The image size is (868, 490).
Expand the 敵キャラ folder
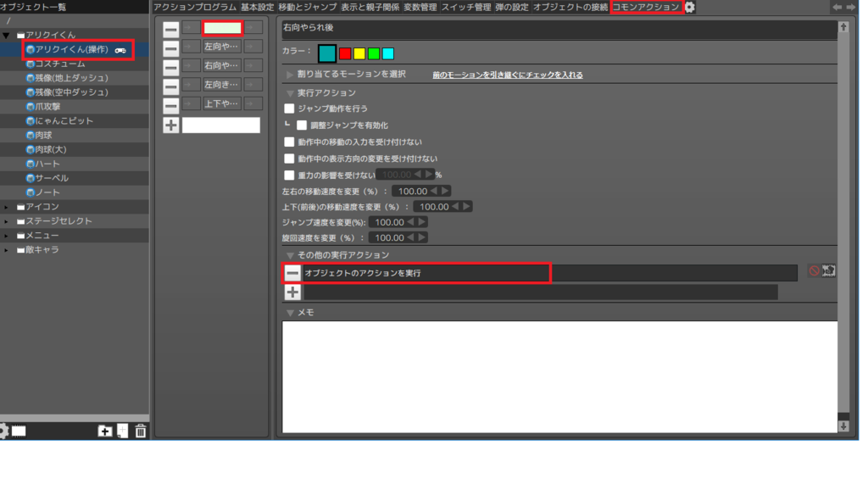(6, 250)
